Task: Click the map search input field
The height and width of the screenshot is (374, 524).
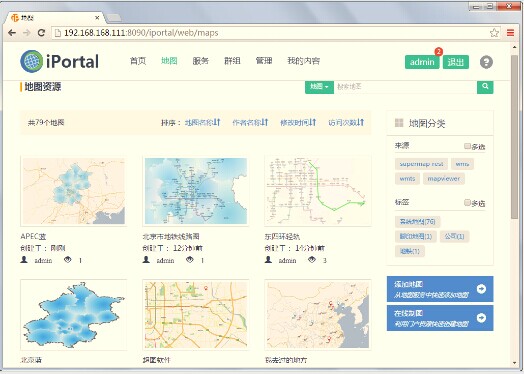Action: 405,87
